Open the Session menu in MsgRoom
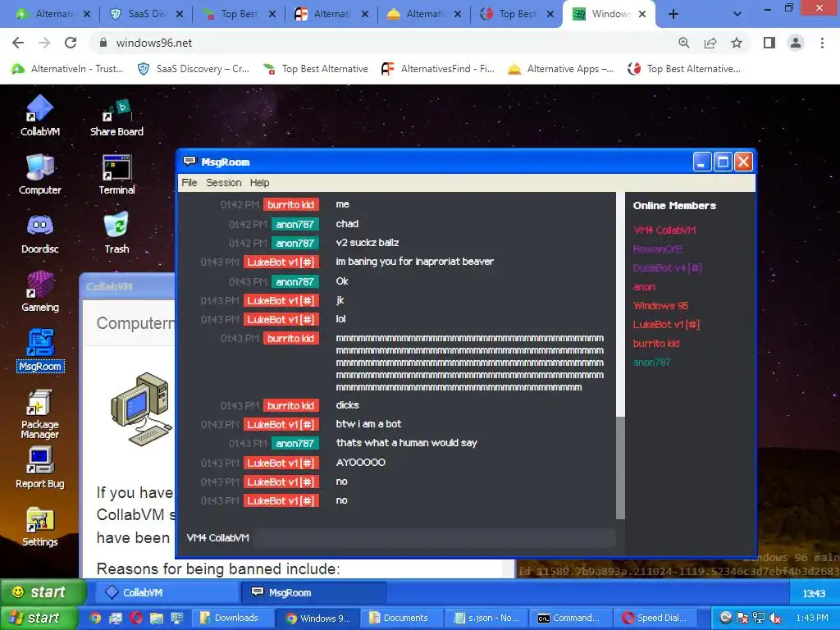The width and height of the screenshot is (840, 630). tap(223, 183)
